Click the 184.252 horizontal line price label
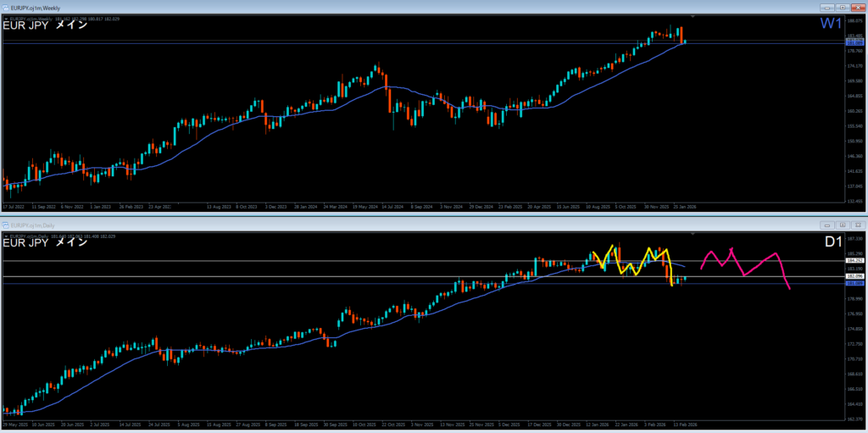The width and height of the screenshot is (868, 433). 854,260
